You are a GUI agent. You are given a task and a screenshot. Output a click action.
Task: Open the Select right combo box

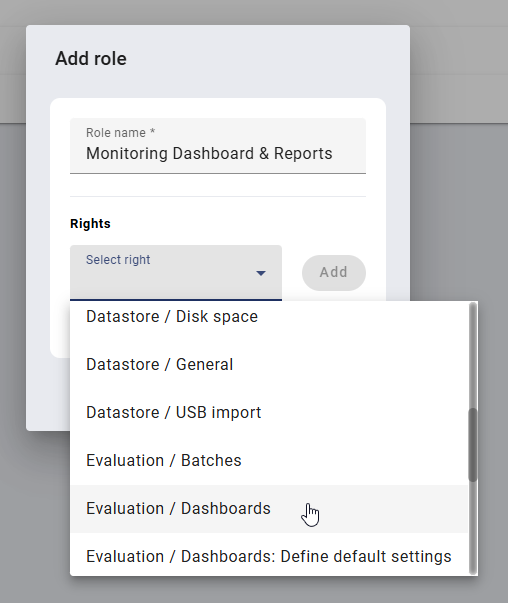(176, 273)
